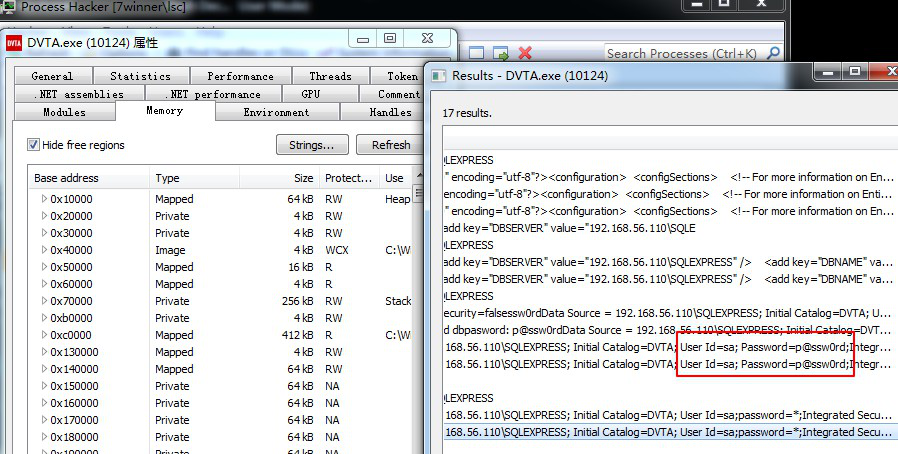The width and height of the screenshot is (898, 454).
Task: Click the Search Processes input field
Action: 684,53
